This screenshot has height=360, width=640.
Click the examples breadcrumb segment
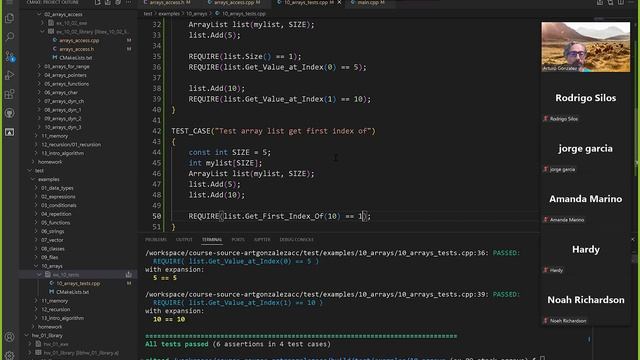[x=169, y=13]
